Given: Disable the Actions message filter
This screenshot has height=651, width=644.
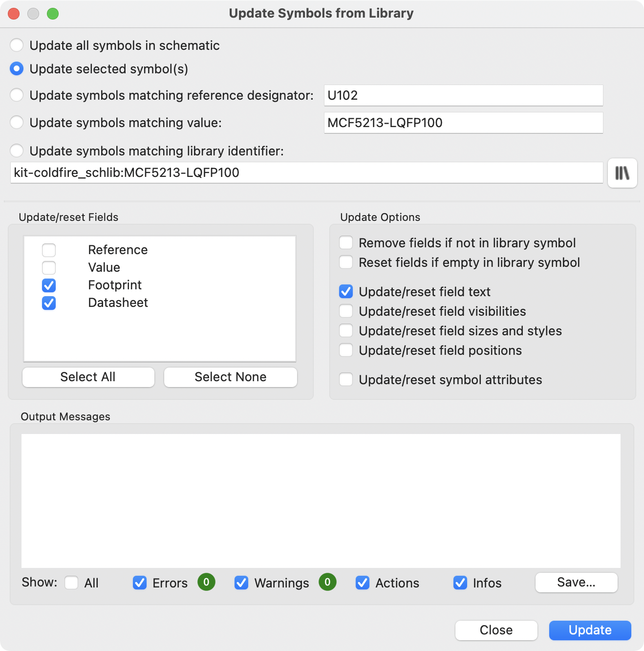Looking at the screenshot, I should coord(363,583).
